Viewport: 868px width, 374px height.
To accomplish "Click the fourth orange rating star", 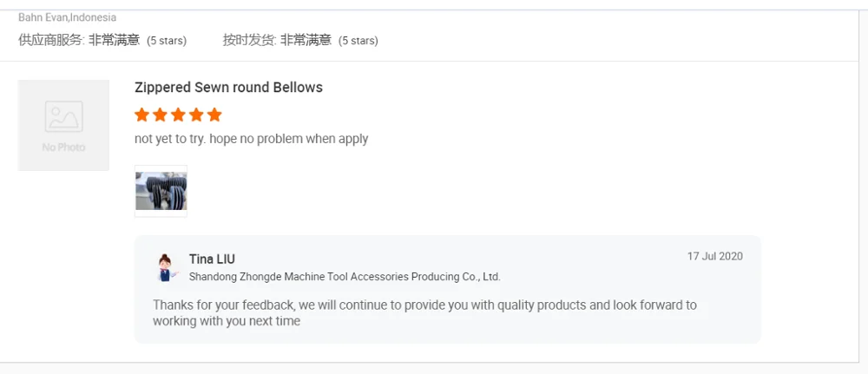I will click(196, 115).
